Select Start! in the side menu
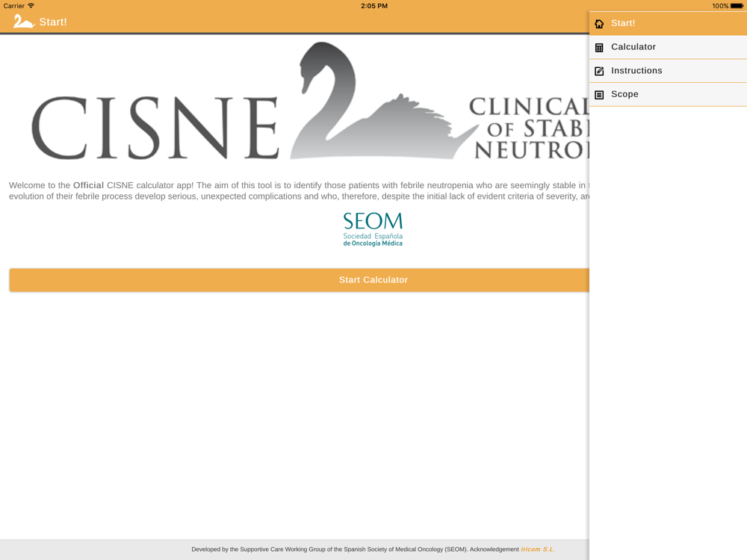 click(668, 23)
